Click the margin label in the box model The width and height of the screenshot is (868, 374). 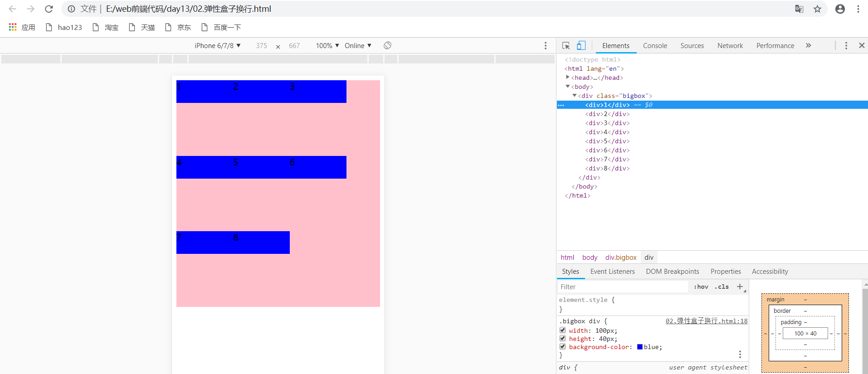click(775, 300)
